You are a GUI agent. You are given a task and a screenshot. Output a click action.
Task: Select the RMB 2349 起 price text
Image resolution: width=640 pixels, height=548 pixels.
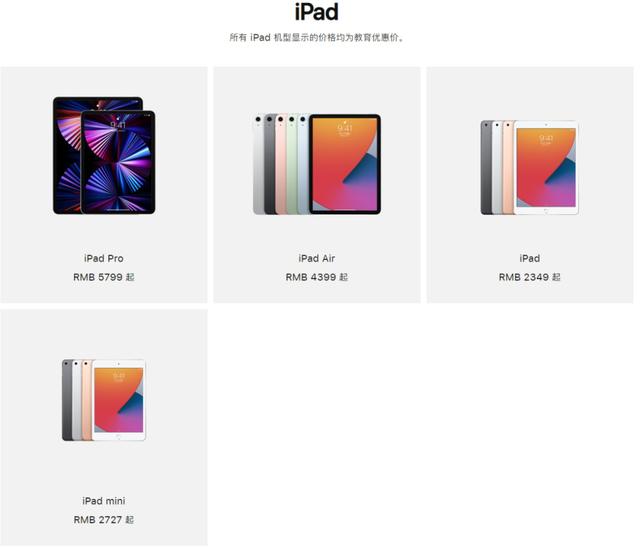pos(529,277)
